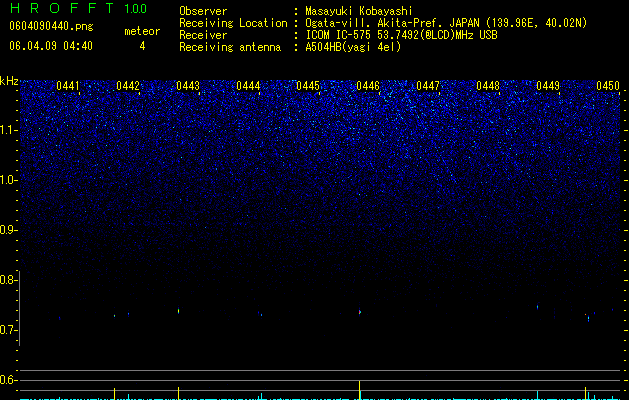This screenshot has width=629, height=400.
Task: Select observer name Masayuki Kobayashi
Action: [x=359, y=11]
